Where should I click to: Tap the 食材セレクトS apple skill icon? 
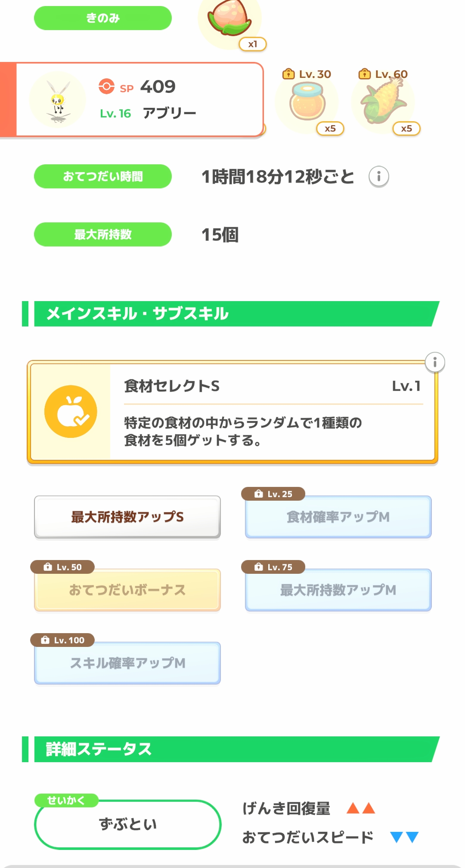[71, 412]
